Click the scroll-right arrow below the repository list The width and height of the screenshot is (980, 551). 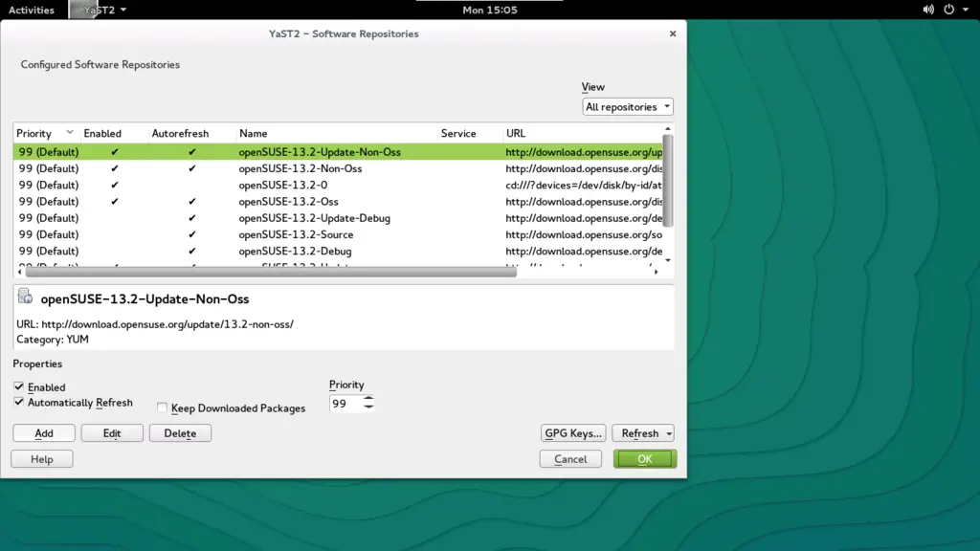[x=656, y=272]
